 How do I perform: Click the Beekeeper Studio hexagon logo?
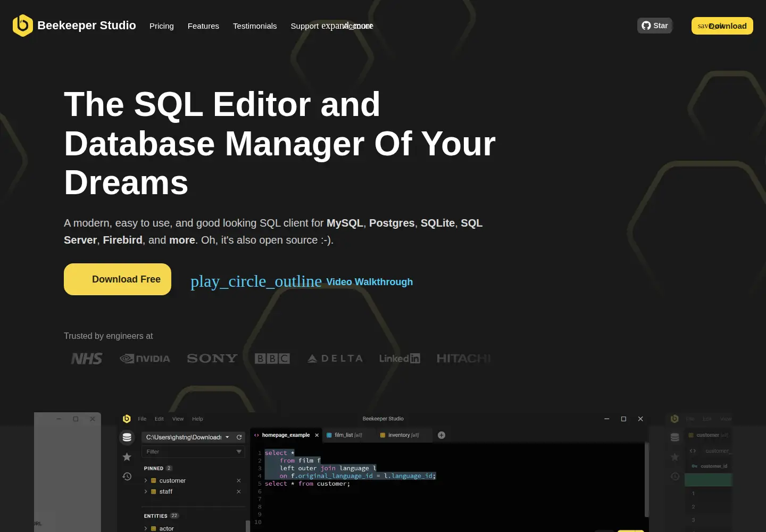point(22,26)
